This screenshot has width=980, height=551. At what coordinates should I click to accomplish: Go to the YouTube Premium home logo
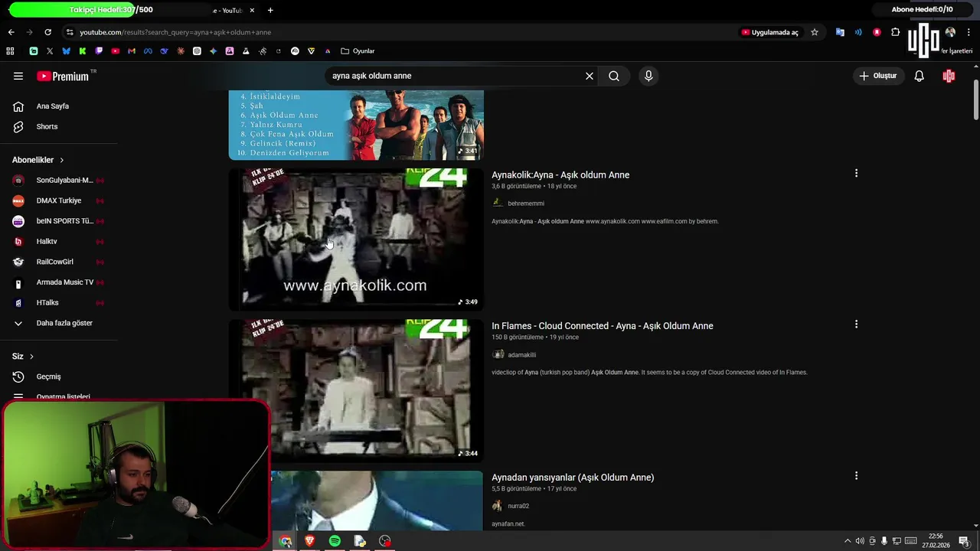point(63,76)
